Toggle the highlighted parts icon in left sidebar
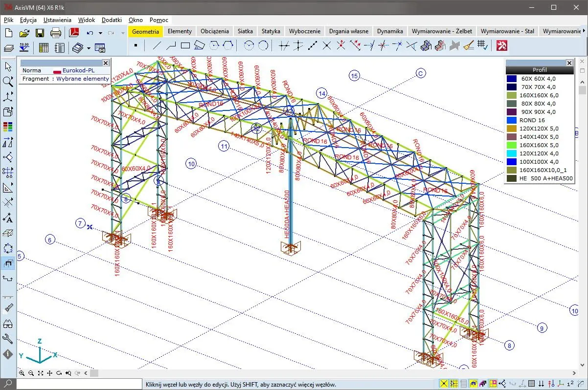The image size is (588, 390). pos(8,263)
